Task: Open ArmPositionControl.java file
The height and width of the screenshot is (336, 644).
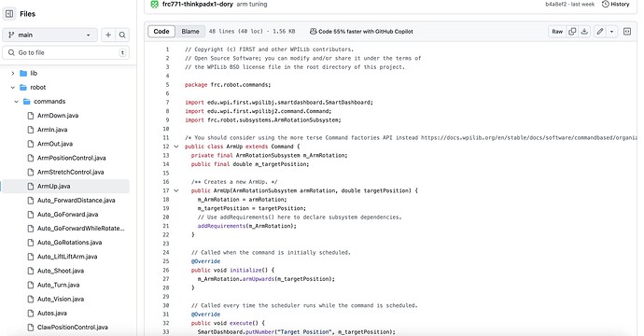Action: tap(72, 158)
